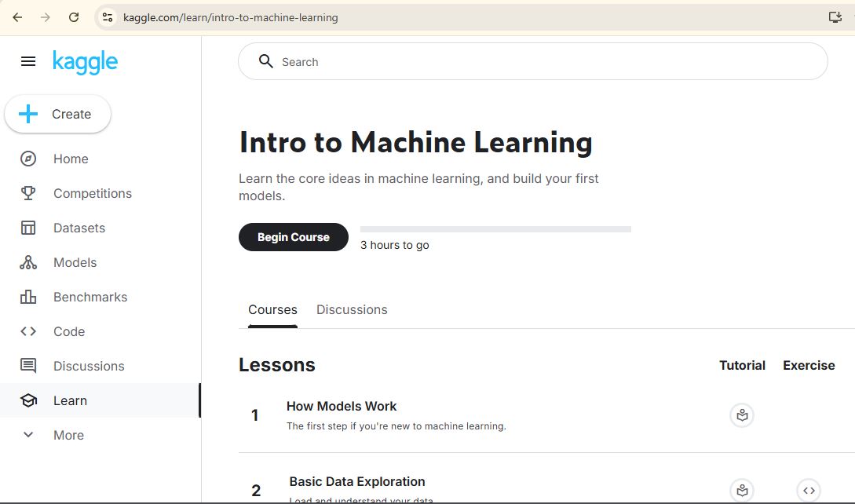The width and height of the screenshot is (855, 504).
Task: Open the How Models Work tutorial icon
Action: (742, 415)
